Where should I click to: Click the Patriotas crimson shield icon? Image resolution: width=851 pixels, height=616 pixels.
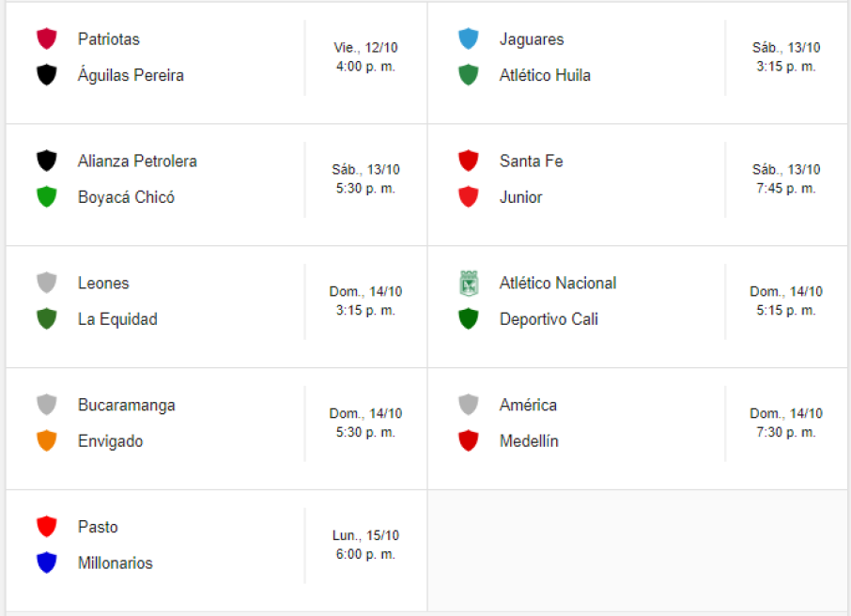tap(47, 38)
